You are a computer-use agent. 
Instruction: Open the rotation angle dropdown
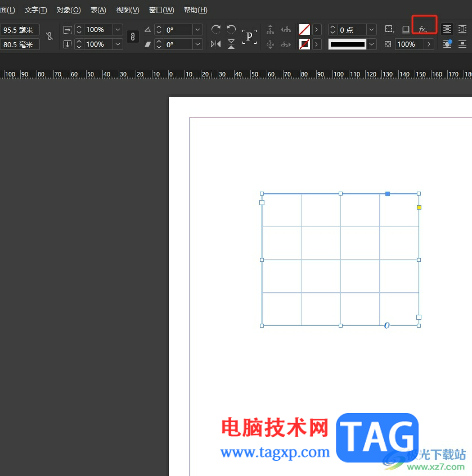[x=197, y=29]
